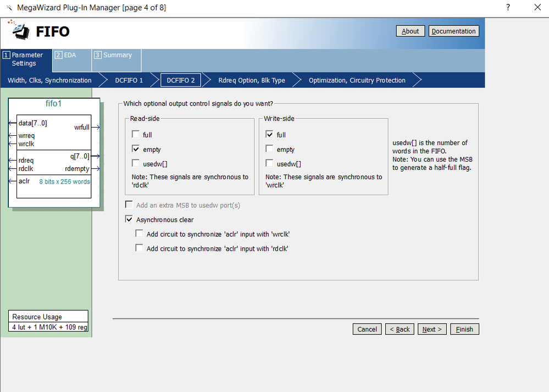This screenshot has width=549, height=392.
Task: Click the fifo1 block diagram title
Action: click(53, 104)
